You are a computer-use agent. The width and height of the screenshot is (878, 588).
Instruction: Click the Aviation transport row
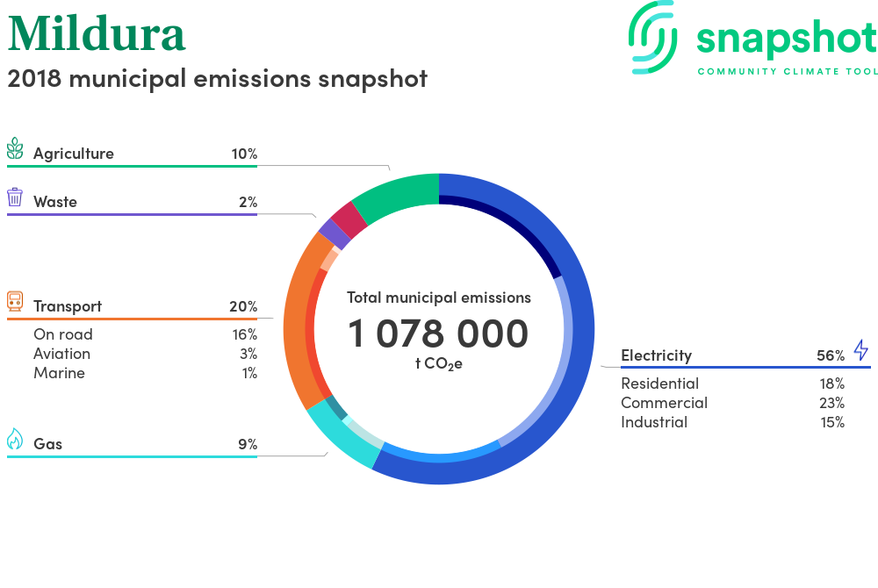[146, 354]
